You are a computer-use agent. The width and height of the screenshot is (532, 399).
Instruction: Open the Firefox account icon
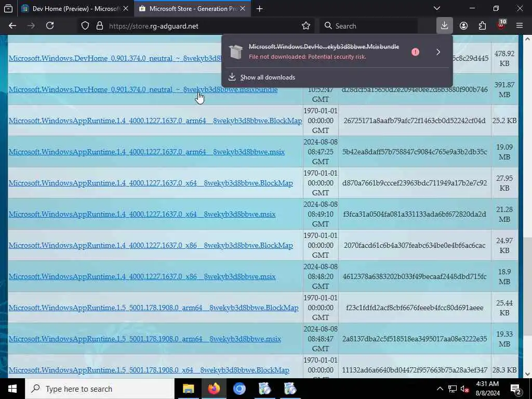click(x=463, y=26)
